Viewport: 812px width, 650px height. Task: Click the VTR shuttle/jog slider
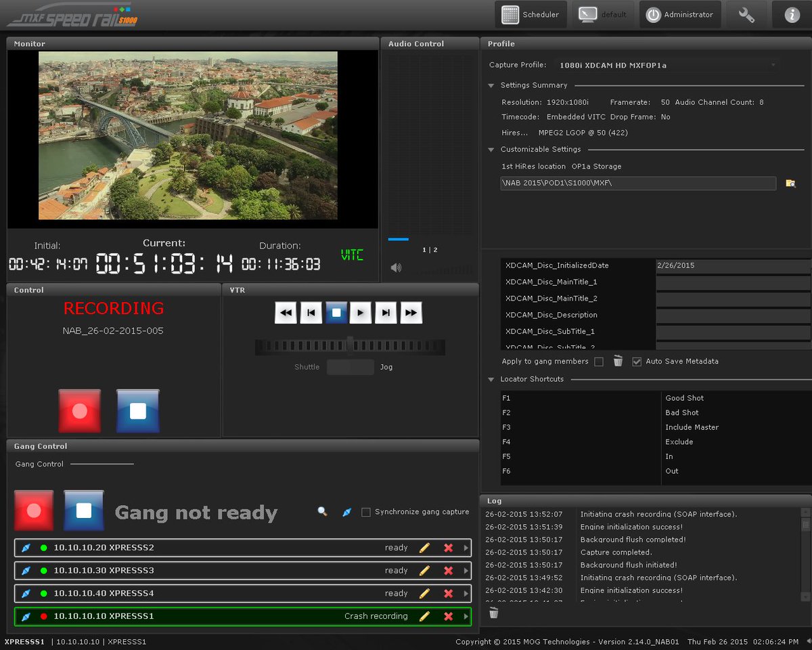[x=350, y=347]
